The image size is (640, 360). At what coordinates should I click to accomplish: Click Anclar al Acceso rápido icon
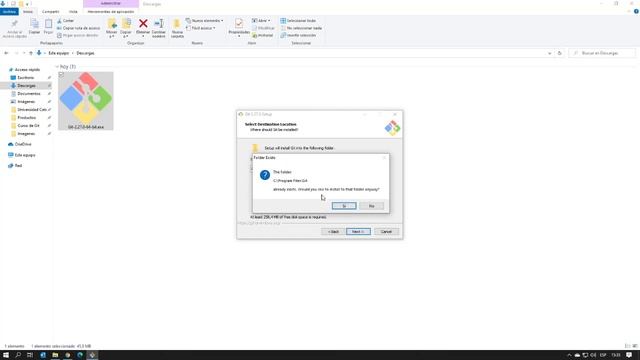pyautogui.click(x=15, y=29)
